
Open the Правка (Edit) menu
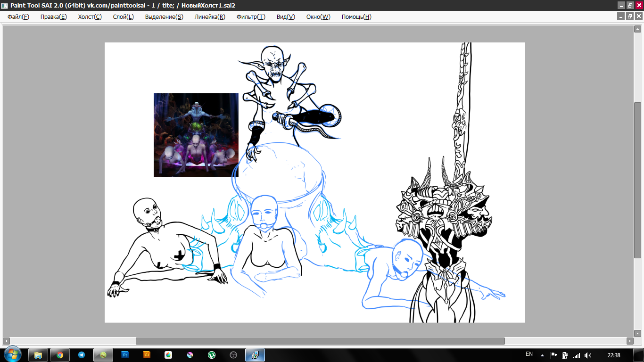point(53,17)
